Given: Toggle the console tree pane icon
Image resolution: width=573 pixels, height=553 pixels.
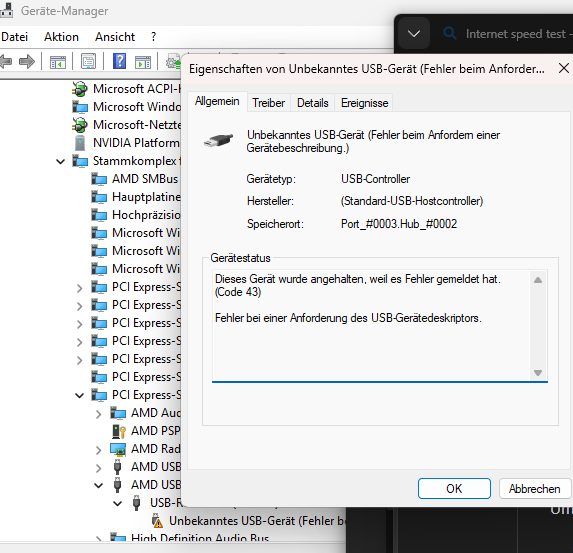Looking at the screenshot, I should (58, 62).
